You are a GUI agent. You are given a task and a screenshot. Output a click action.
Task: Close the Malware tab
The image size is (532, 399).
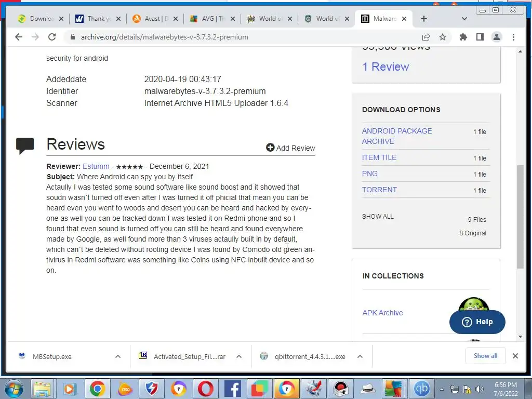[404, 19]
